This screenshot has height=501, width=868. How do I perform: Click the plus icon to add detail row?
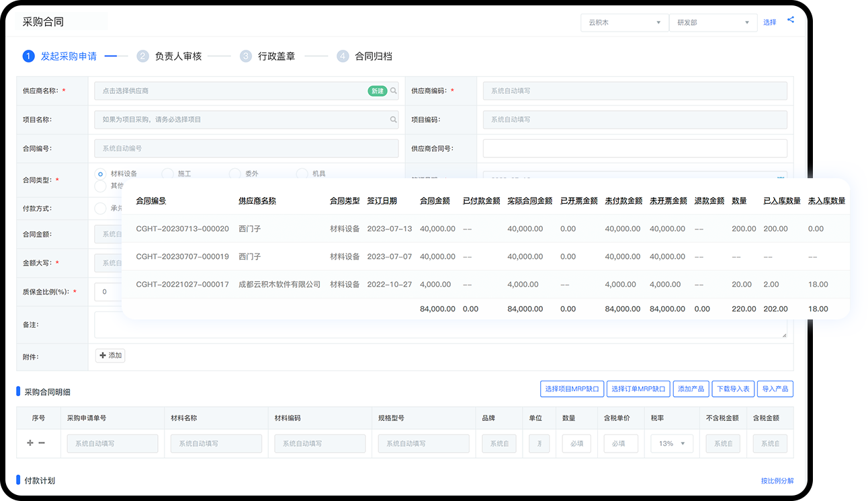[30, 443]
